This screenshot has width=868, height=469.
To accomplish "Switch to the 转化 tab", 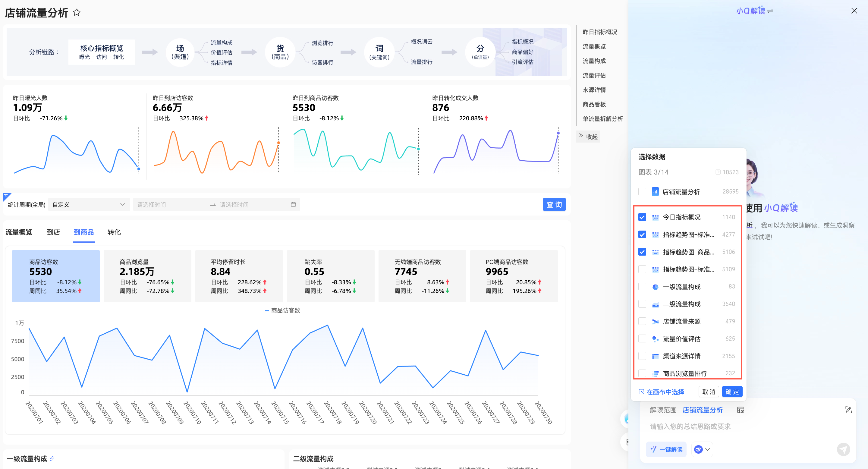I will click(x=114, y=232).
